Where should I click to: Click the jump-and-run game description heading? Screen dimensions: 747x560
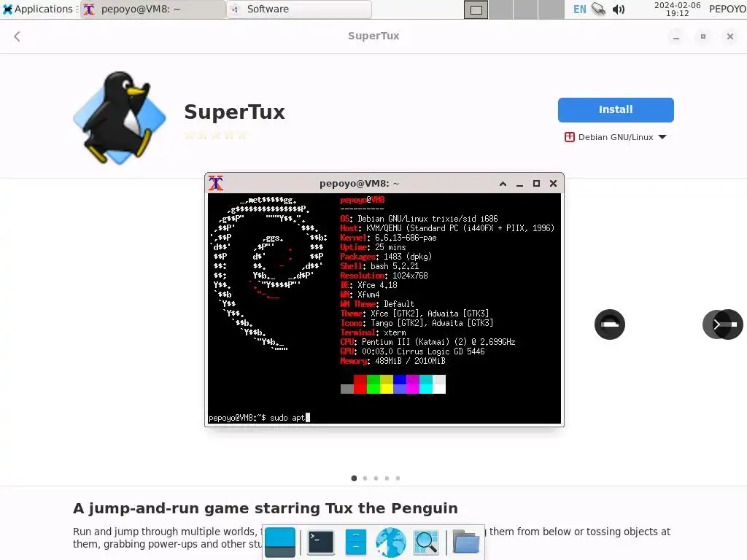tap(266, 508)
